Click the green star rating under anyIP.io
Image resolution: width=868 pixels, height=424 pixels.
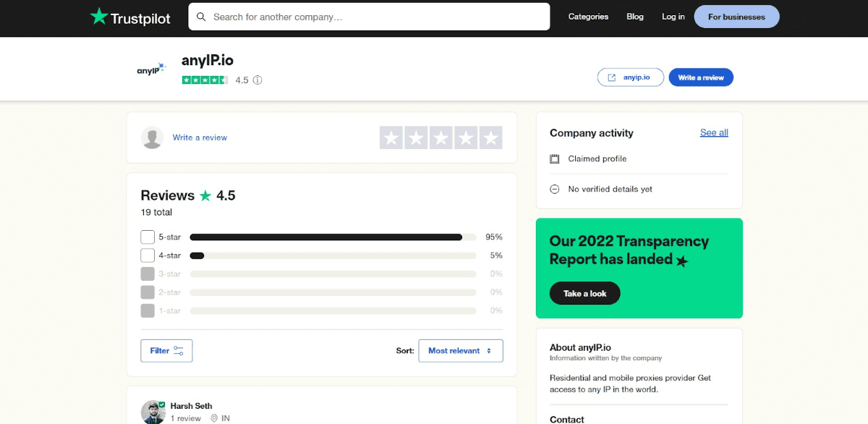coord(205,80)
